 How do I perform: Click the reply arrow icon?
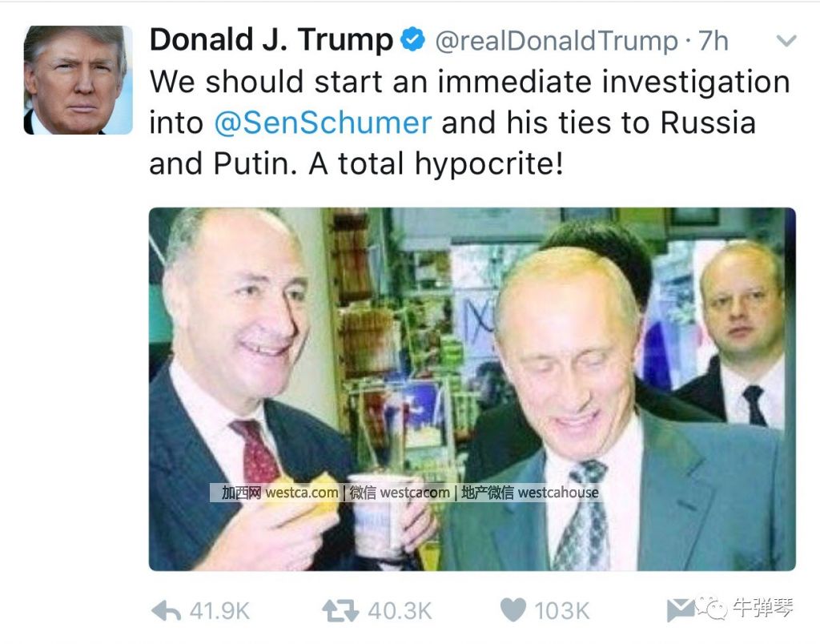tap(166, 611)
